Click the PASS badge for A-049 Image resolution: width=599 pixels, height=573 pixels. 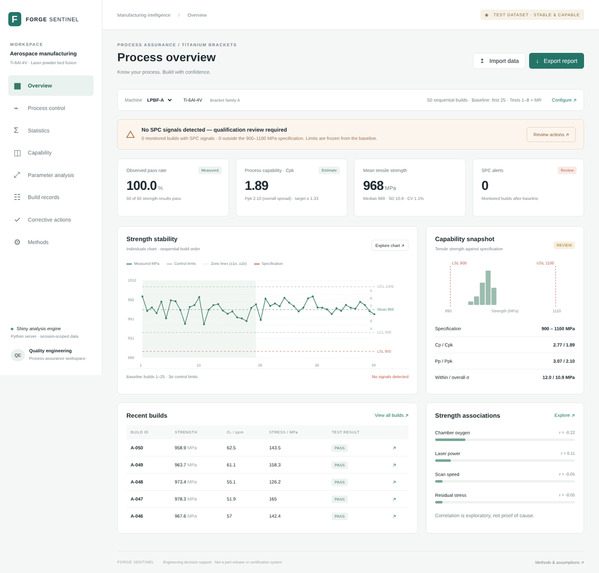340,465
